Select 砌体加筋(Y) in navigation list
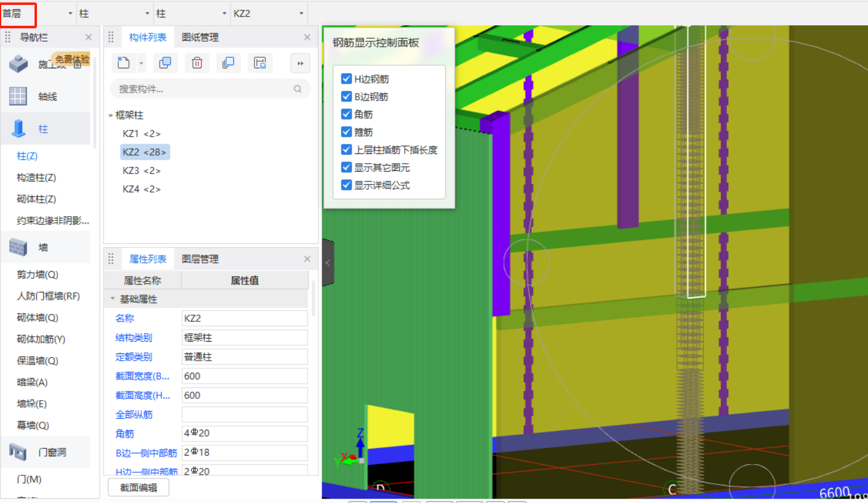This screenshot has height=503, width=868. (x=41, y=339)
